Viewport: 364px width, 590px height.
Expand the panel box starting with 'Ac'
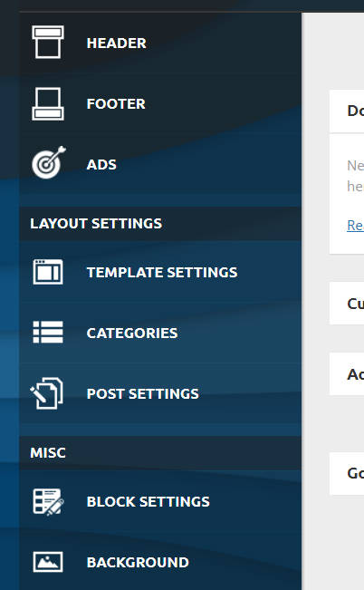click(x=347, y=374)
